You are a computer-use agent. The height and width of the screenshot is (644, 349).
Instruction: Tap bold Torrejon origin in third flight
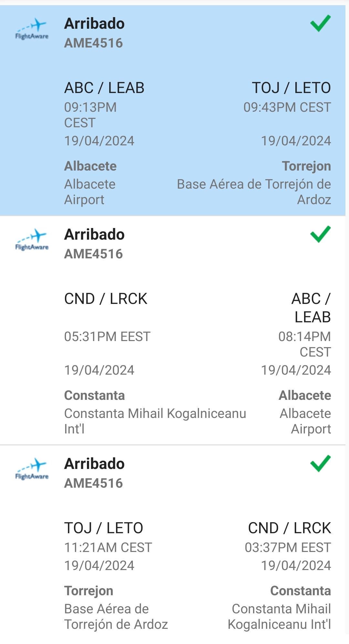click(x=89, y=591)
